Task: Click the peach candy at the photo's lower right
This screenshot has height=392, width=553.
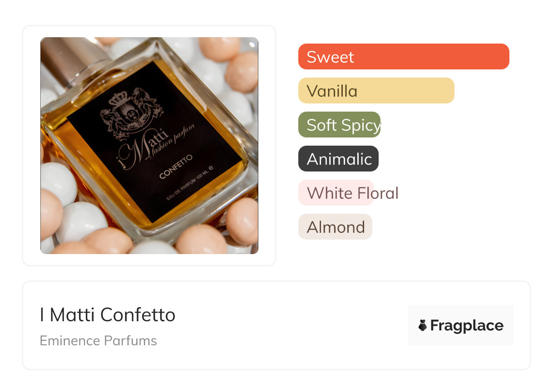Action: pyautogui.click(x=242, y=221)
